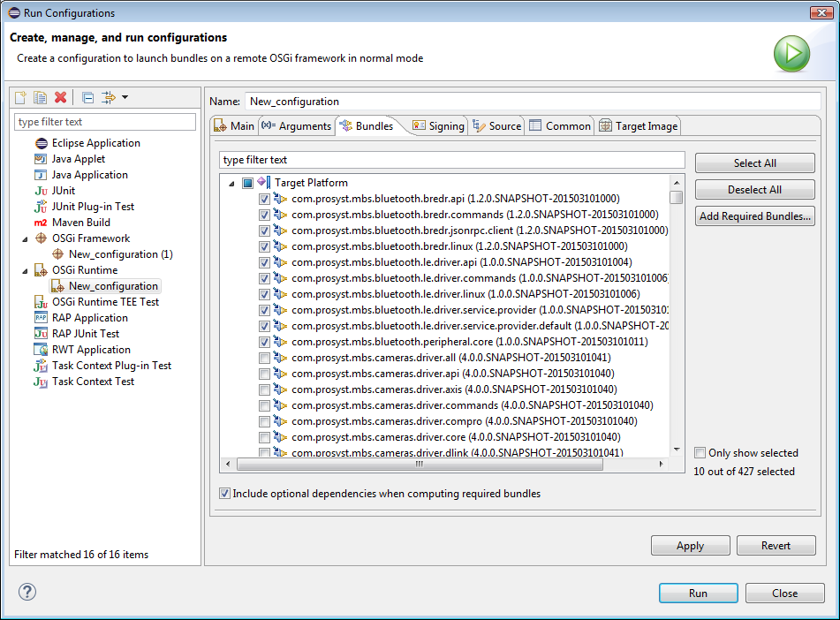Click the Deselect All button
The width and height of the screenshot is (840, 620).
[754, 190]
